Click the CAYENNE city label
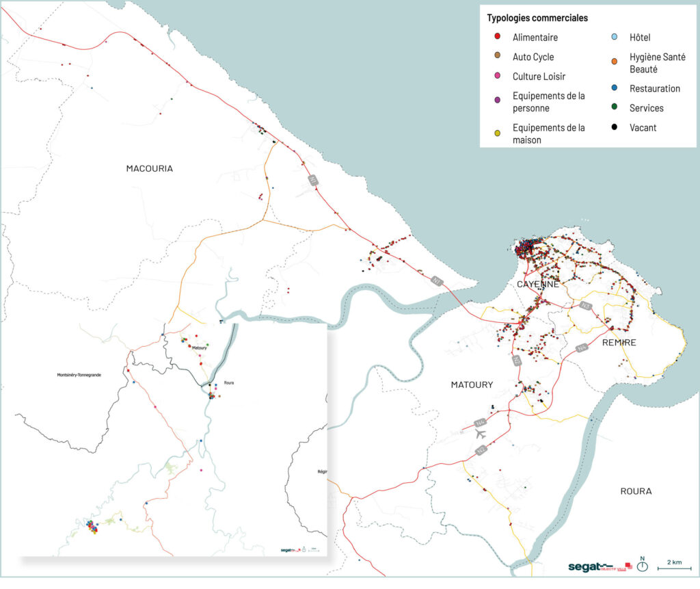 click(537, 284)
